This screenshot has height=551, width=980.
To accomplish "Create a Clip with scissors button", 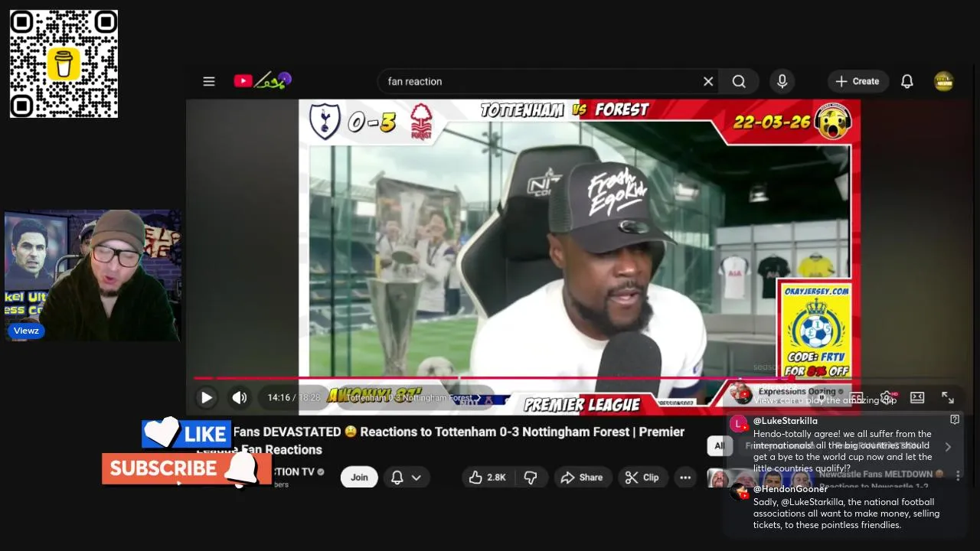I will tap(642, 477).
